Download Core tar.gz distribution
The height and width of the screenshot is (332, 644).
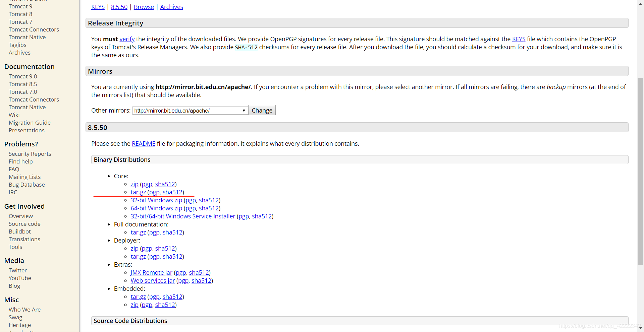(138, 192)
